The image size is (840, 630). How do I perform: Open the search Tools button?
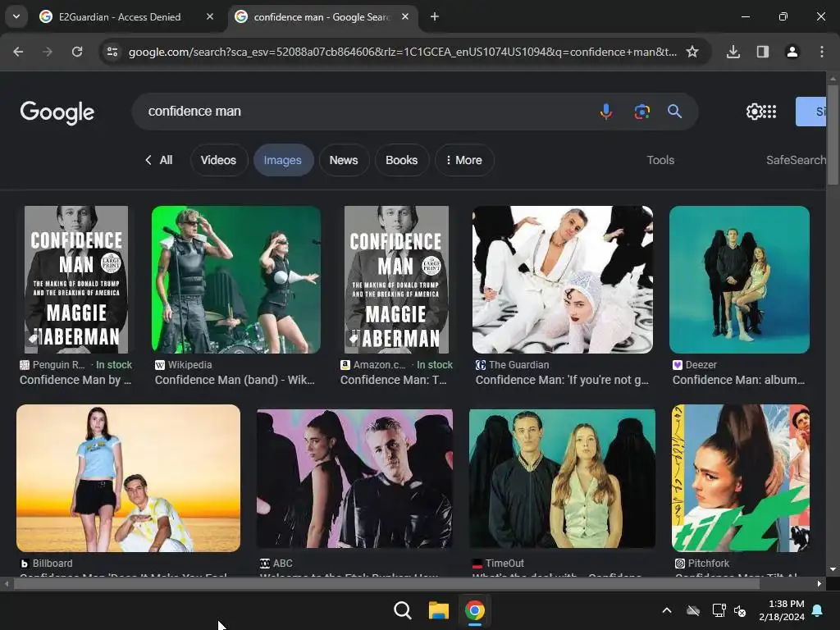coord(660,160)
